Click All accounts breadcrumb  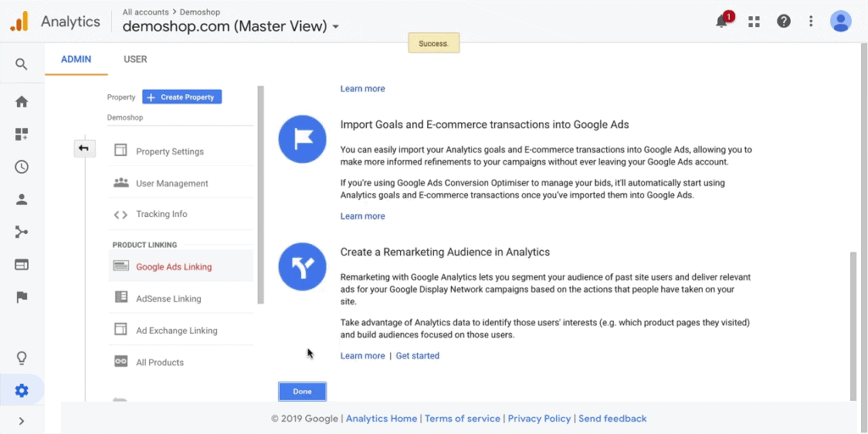pyautogui.click(x=145, y=12)
